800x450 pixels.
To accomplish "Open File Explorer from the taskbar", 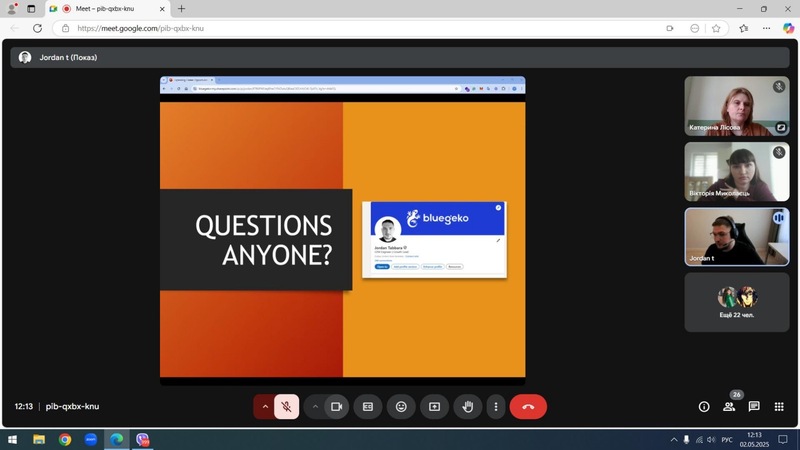I will 39,439.
